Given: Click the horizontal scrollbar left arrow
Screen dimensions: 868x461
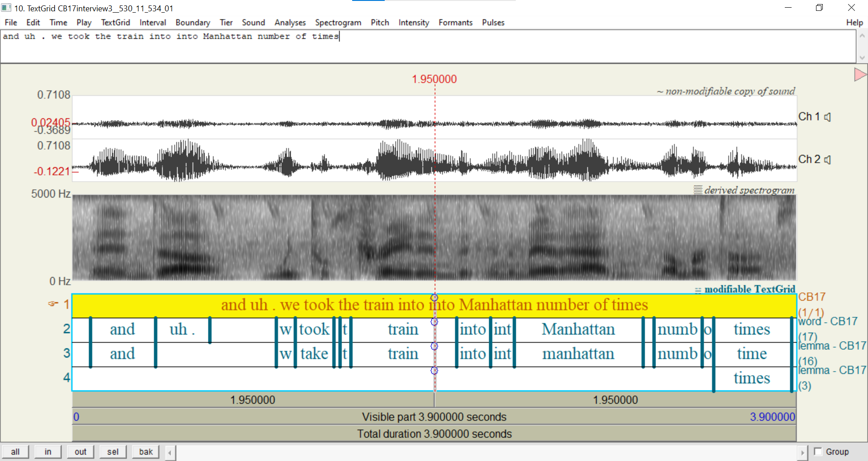Looking at the screenshot, I should [170, 452].
